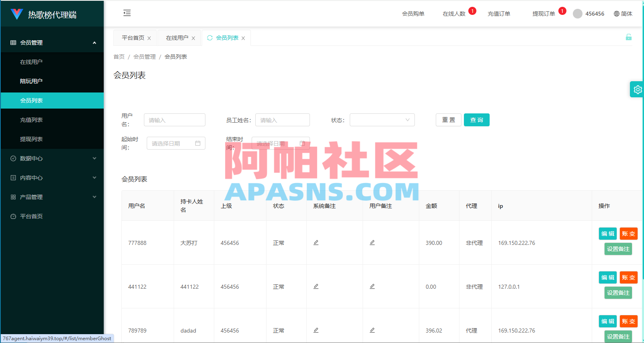Expand the 数据中心 menu
This screenshot has width=644, height=343.
52,158
